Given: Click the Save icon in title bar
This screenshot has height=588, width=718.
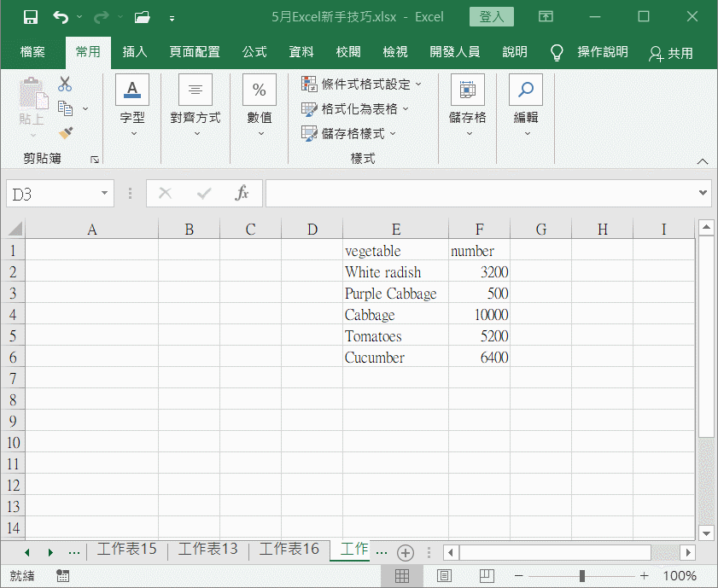Looking at the screenshot, I should [x=31, y=17].
